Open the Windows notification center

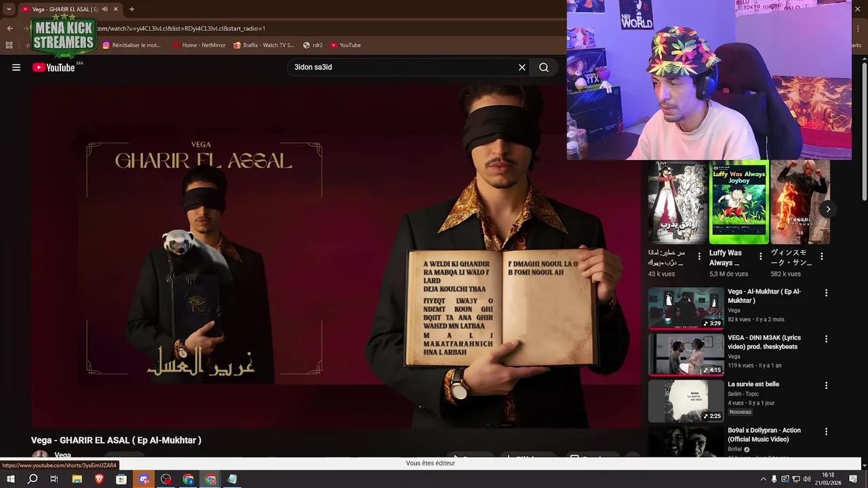[x=854, y=479]
